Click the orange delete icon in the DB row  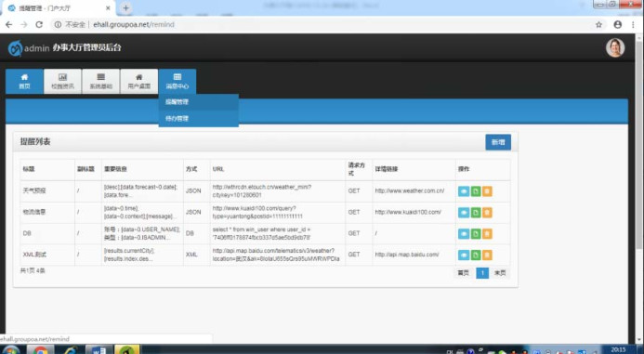click(487, 233)
